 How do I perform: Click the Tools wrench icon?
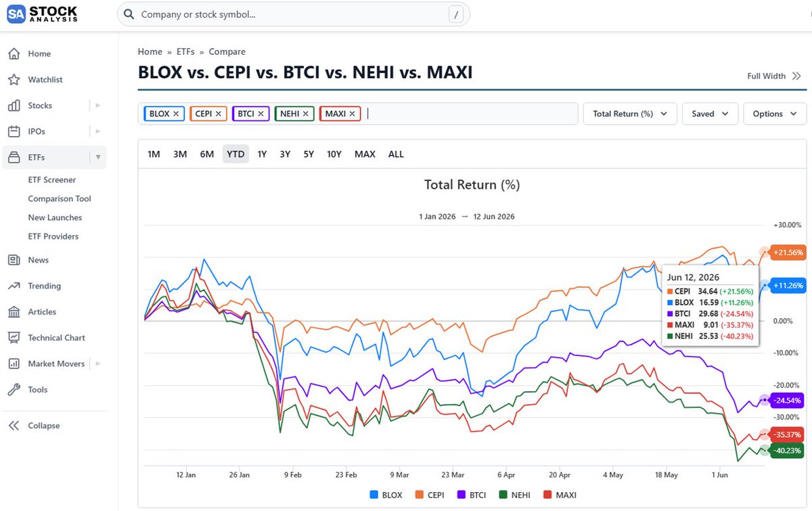point(14,390)
